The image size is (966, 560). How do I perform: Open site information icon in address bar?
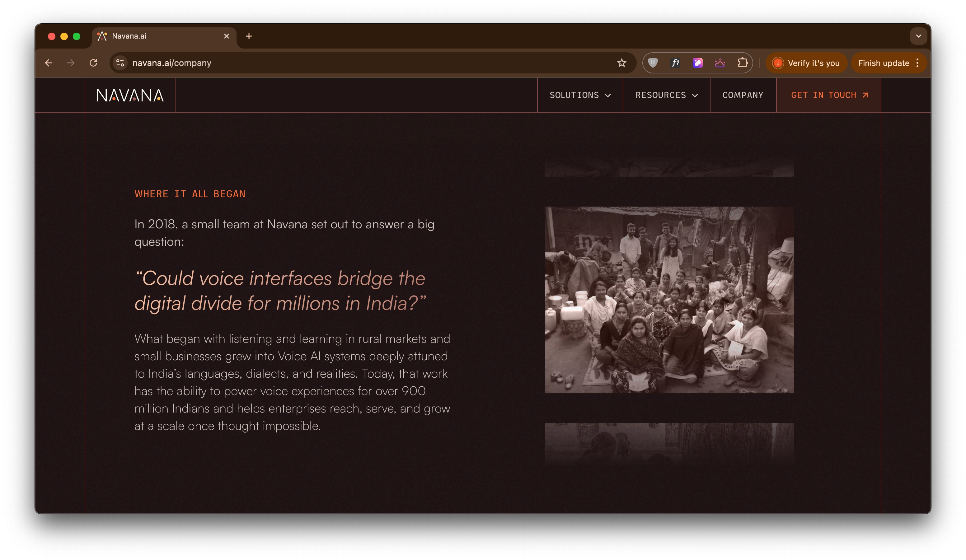tap(120, 63)
